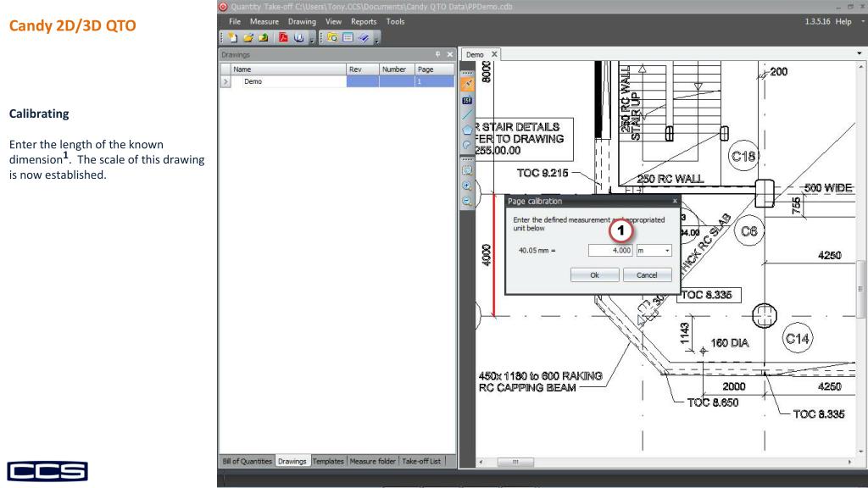Viewport: 868px width, 488px height.
Task: Select the zoom window tool
Action: point(467,169)
